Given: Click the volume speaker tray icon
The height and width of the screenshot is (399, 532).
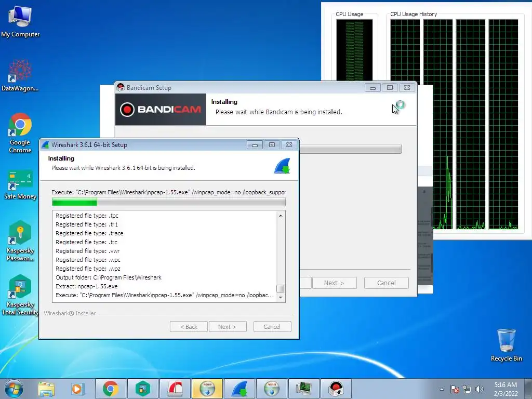Looking at the screenshot, I should tap(480, 389).
